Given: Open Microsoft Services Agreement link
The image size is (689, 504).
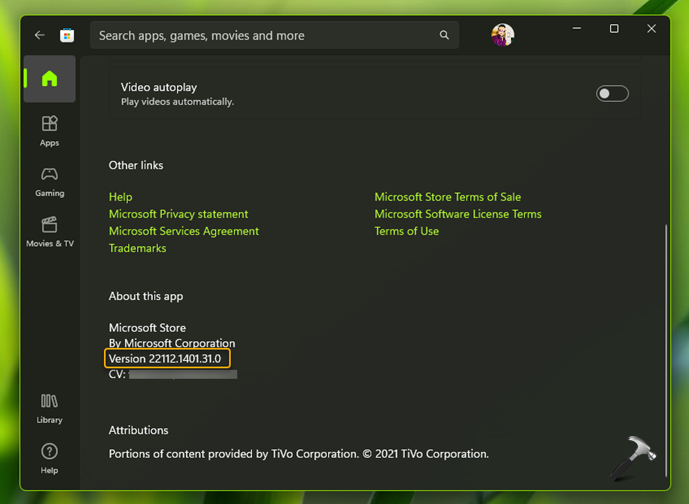Looking at the screenshot, I should (x=184, y=231).
